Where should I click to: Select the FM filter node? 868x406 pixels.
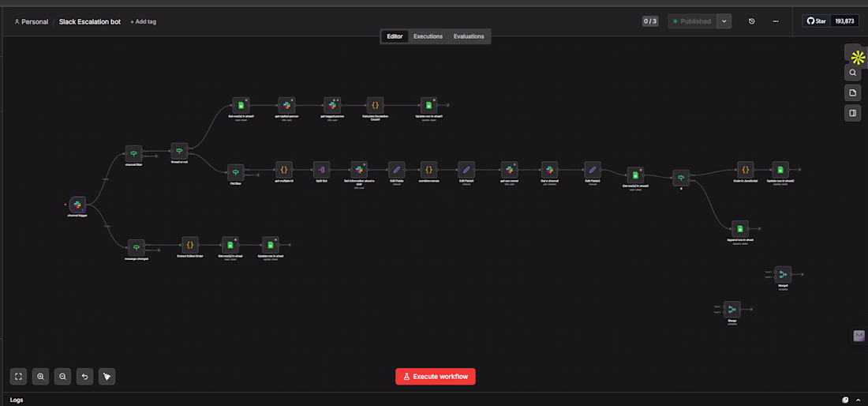pyautogui.click(x=236, y=171)
